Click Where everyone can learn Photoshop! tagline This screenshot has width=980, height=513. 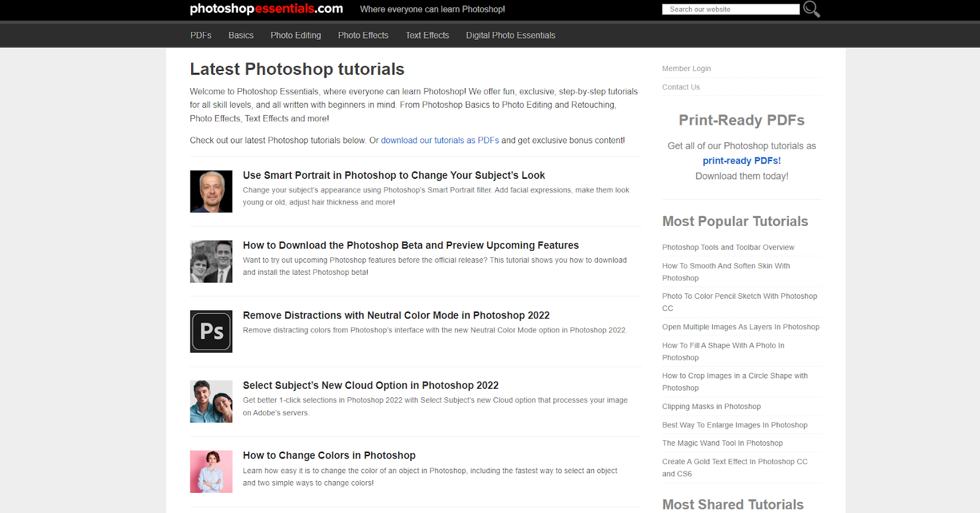click(432, 9)
